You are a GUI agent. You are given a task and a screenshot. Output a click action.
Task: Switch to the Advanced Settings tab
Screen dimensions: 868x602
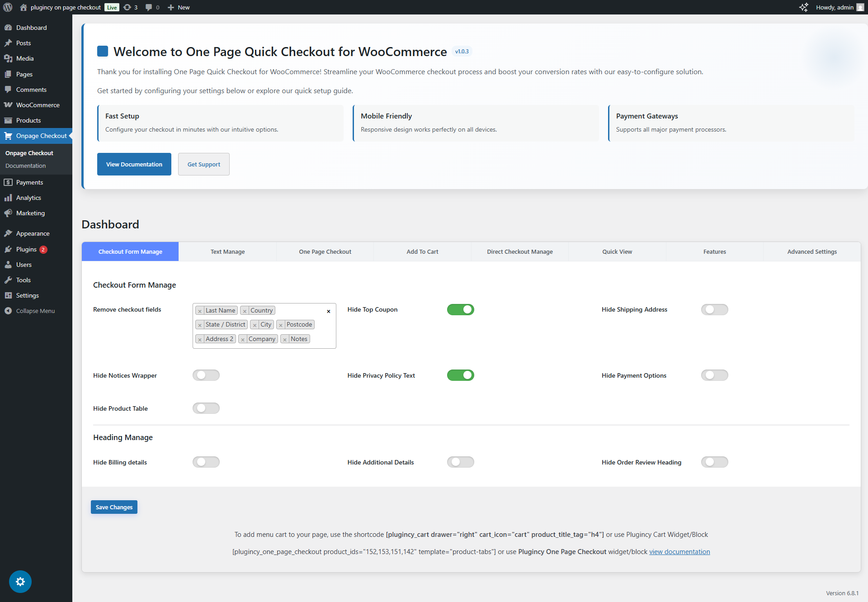(812, 251)
